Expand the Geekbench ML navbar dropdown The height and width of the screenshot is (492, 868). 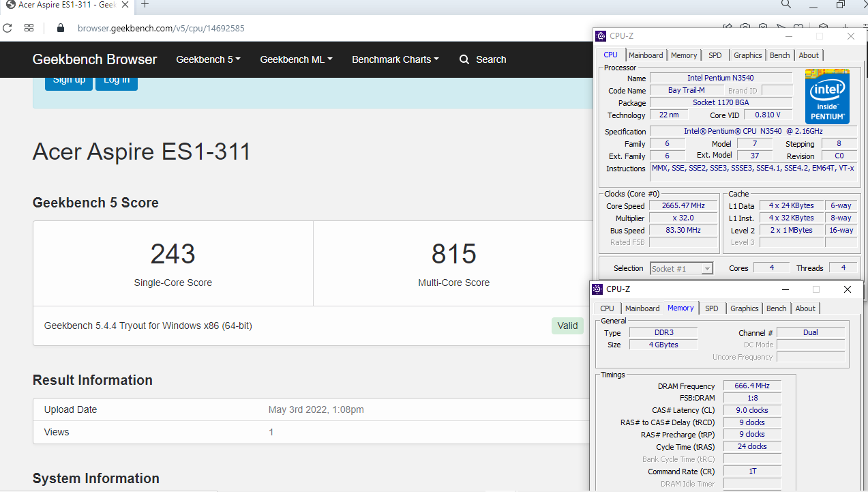click(x=296, y=59)
